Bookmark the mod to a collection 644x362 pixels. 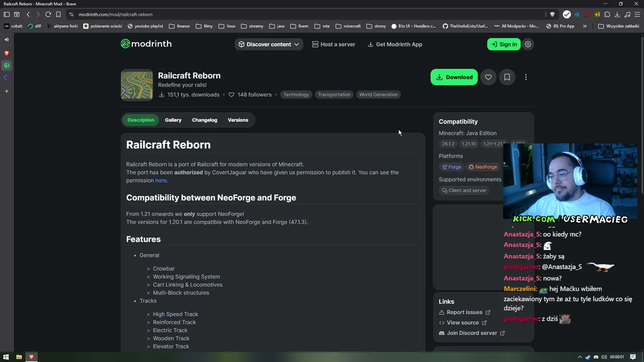point(507,77)
